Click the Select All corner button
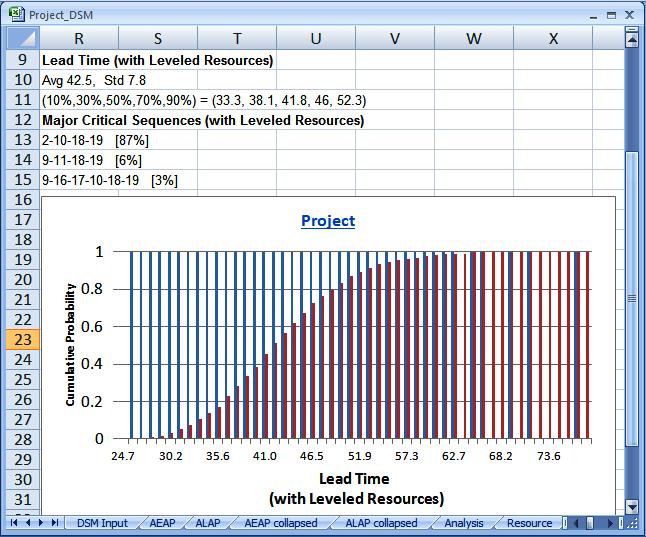The height and width of the screenshot is (537, 646). [23, 38]
